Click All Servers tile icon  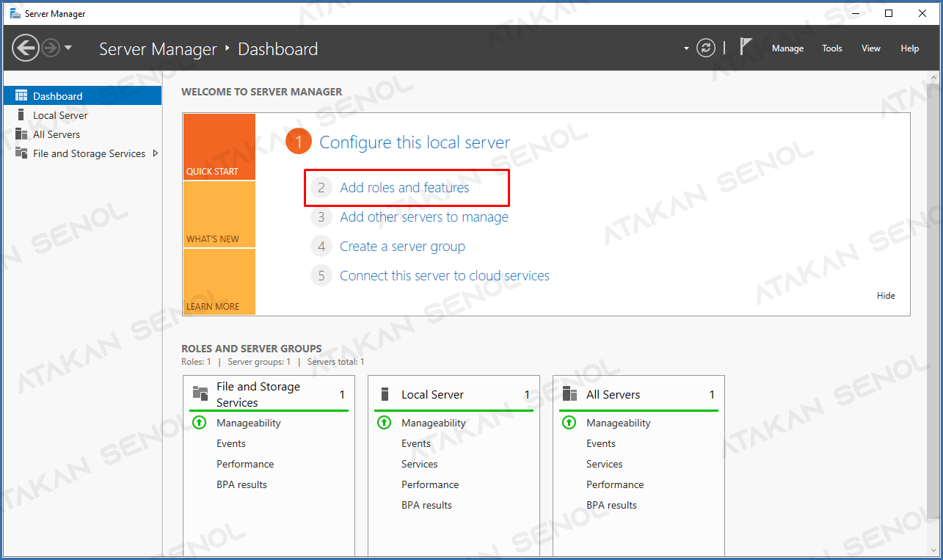tap(569, 394)
